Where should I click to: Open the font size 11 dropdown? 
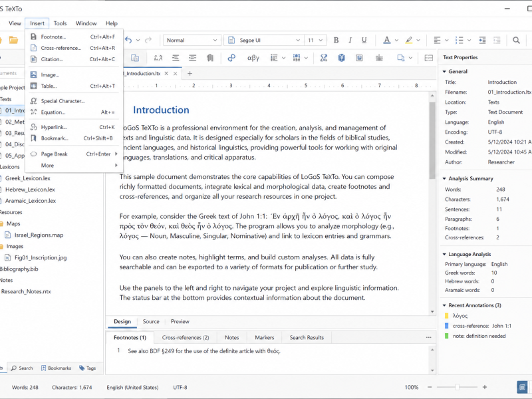[315, 40]
